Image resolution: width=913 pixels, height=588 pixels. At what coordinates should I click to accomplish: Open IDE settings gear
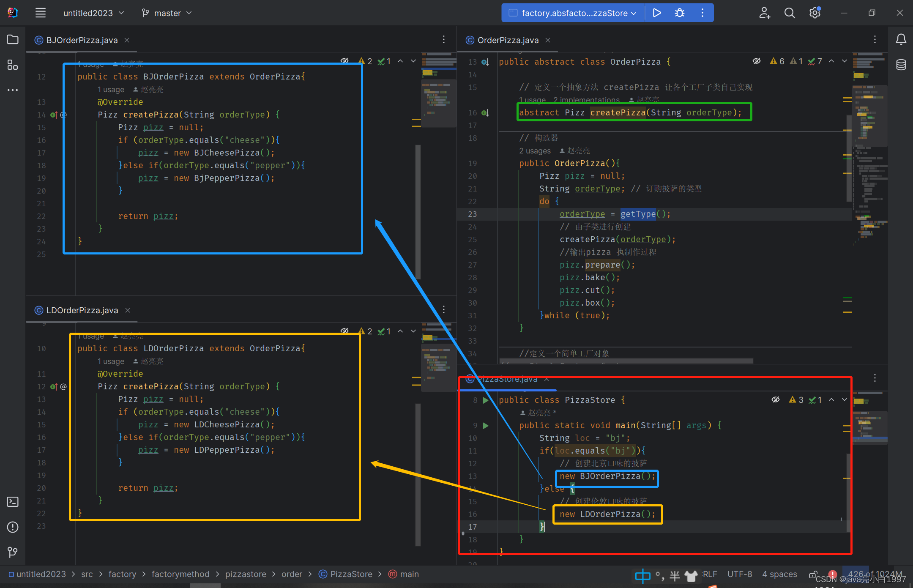tap(815, 13)
